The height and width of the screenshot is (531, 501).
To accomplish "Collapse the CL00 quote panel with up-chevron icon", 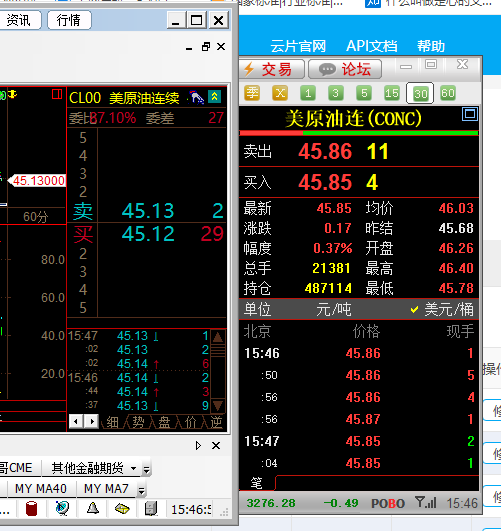I will click(x=214, y=97).
